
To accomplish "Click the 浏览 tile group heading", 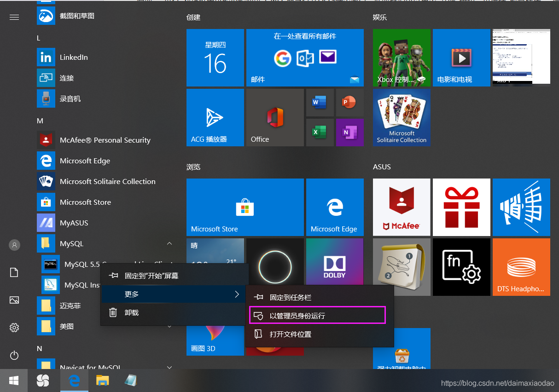I will click(193, 167).
